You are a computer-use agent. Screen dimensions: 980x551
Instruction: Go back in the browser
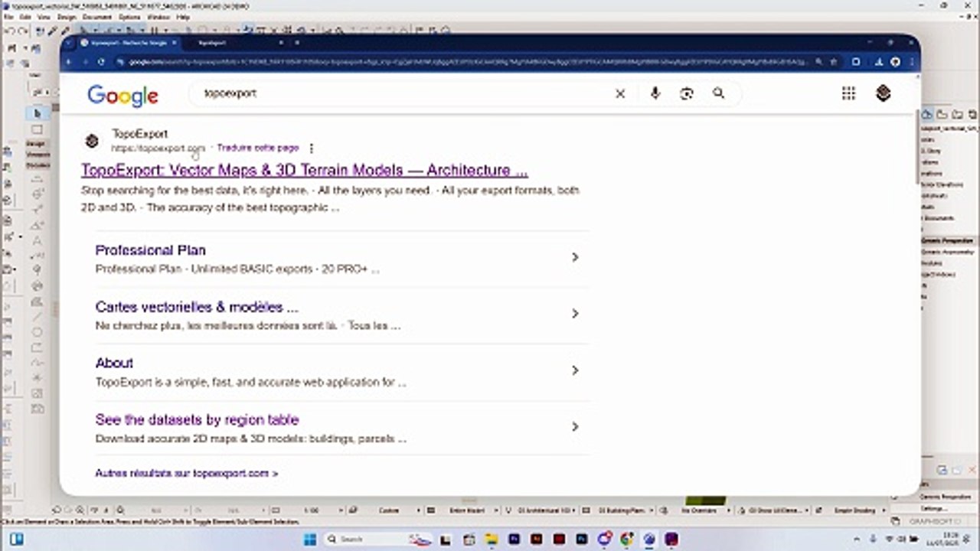point(69,62)
